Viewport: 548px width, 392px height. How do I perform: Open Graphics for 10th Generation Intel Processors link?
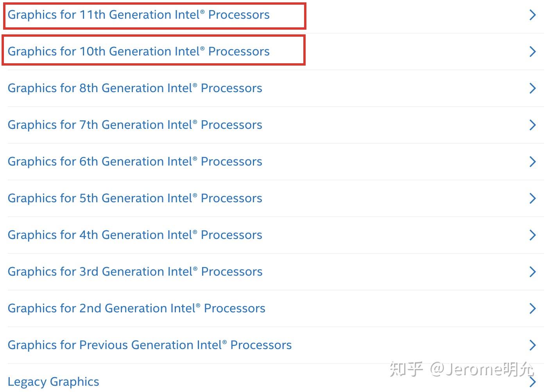[138, 52]
